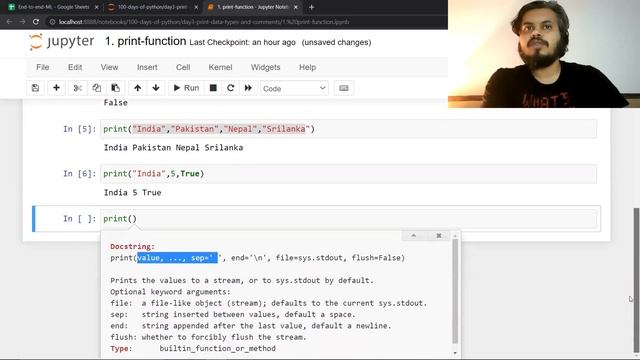
Task: Click the highlighted value, ..., sep text
Action: 177,258
